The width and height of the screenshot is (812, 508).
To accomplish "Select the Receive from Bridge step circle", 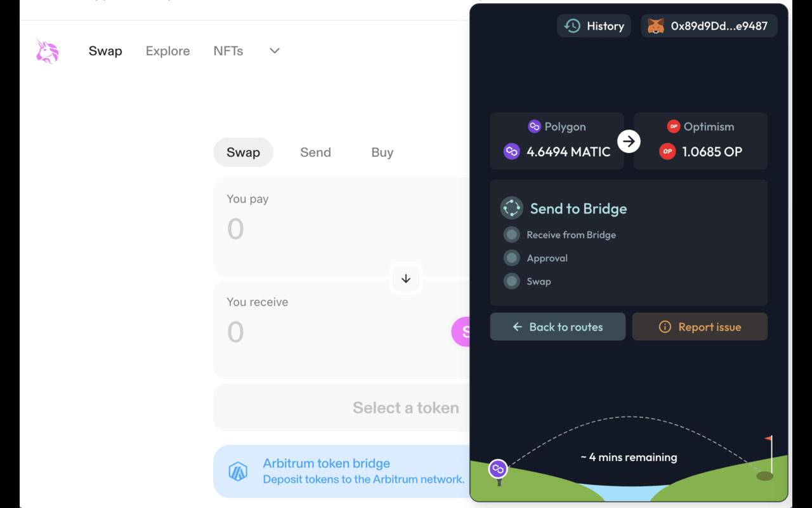I will tap(511, 235).
